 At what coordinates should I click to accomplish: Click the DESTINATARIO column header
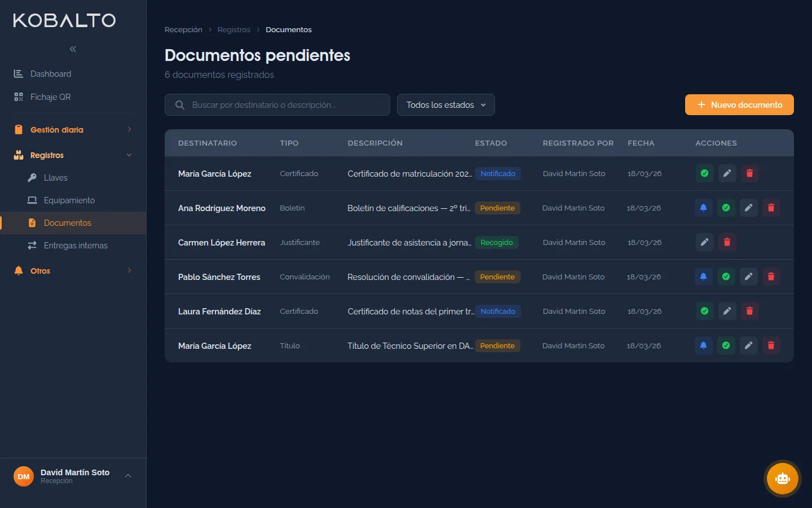tap(208, 143)
